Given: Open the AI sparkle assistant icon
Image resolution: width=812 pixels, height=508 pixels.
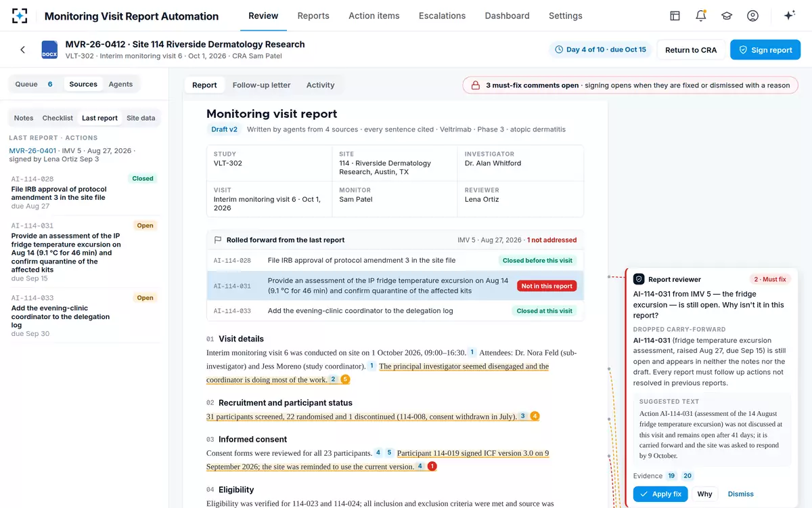Looking at the screenshot, I should pyautogui.click(x=789, y=16).
